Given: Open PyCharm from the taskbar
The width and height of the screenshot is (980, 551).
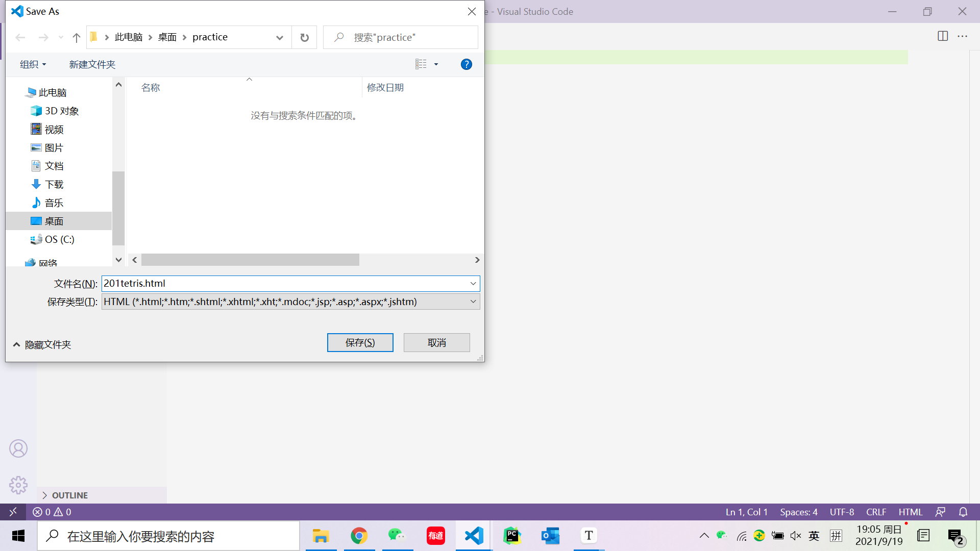Looking at the screenshot, I should click(512, 536).
